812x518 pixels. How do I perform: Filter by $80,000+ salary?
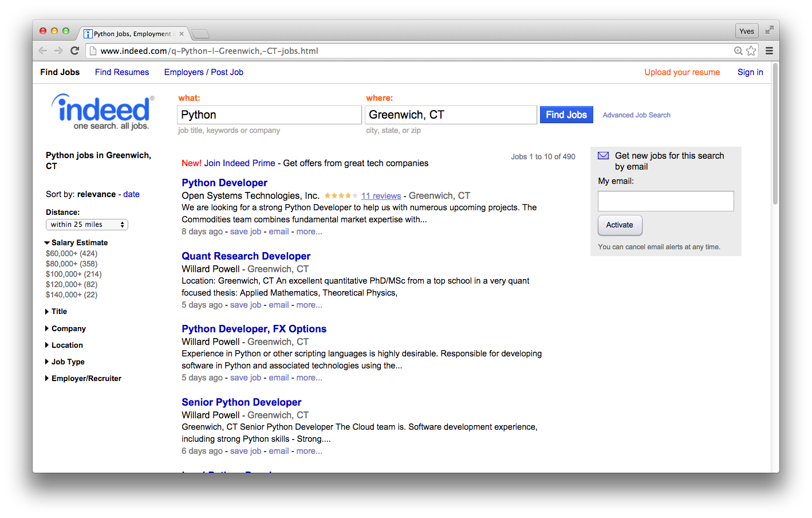click(x=72, y=264)
